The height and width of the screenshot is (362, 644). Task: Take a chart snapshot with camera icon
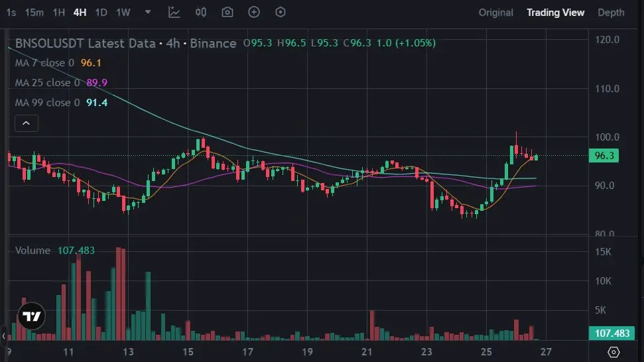pos(227,13)
